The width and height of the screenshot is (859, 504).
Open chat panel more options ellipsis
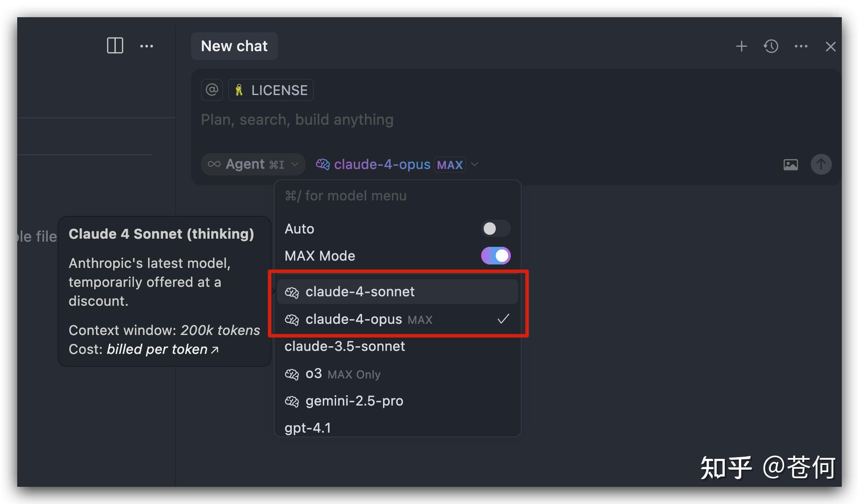[800, 46]
